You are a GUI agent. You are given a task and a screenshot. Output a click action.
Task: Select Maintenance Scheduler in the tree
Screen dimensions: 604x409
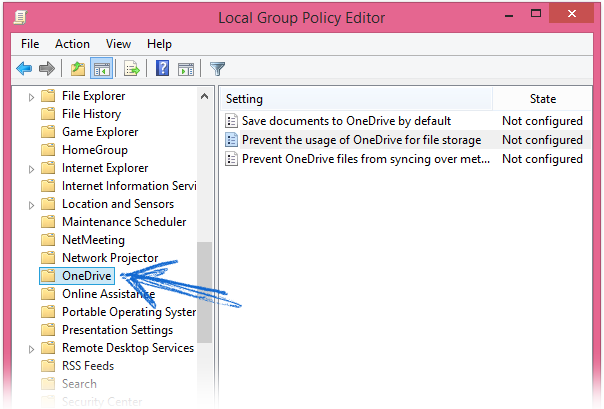tap(124, 222)
